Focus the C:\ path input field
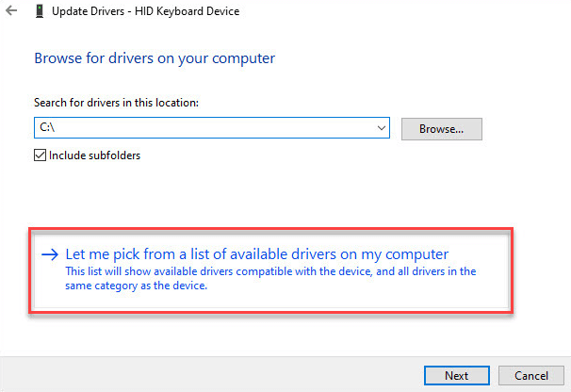 (x=204, y=128)
